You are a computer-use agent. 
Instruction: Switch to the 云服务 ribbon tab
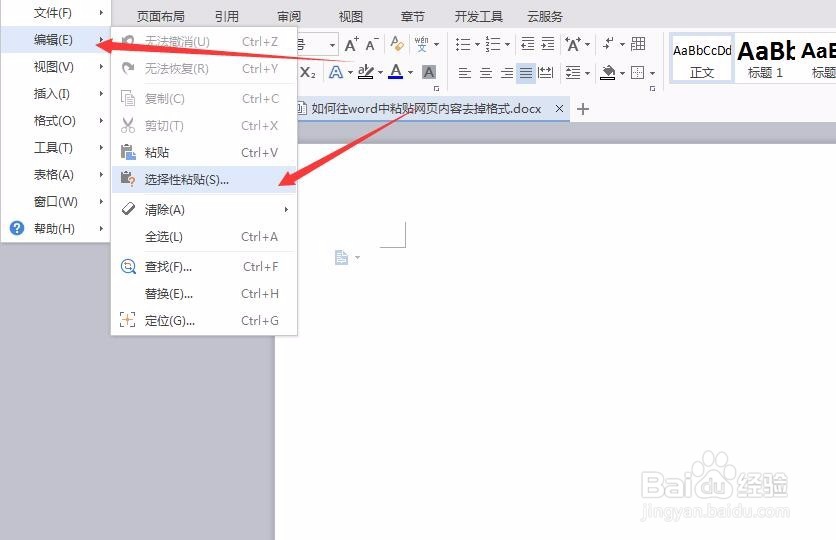[x=544, y=17]
